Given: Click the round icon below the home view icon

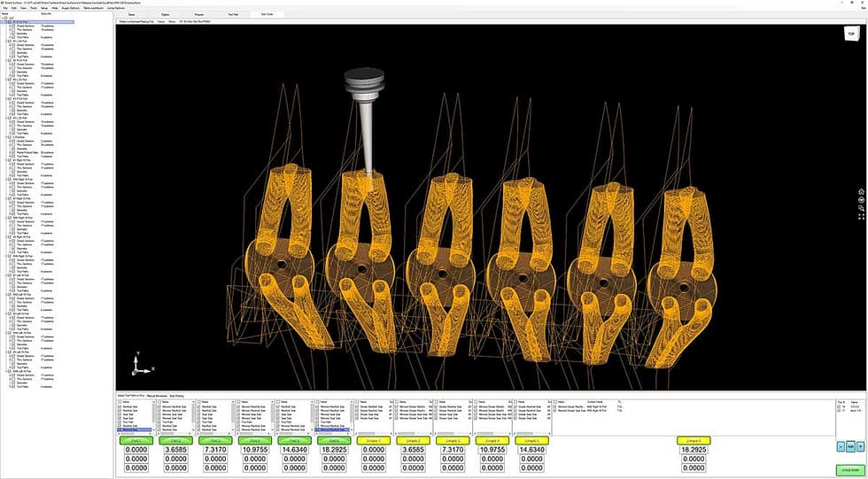Looking at the screenshot, I should [x=861, y=200].
